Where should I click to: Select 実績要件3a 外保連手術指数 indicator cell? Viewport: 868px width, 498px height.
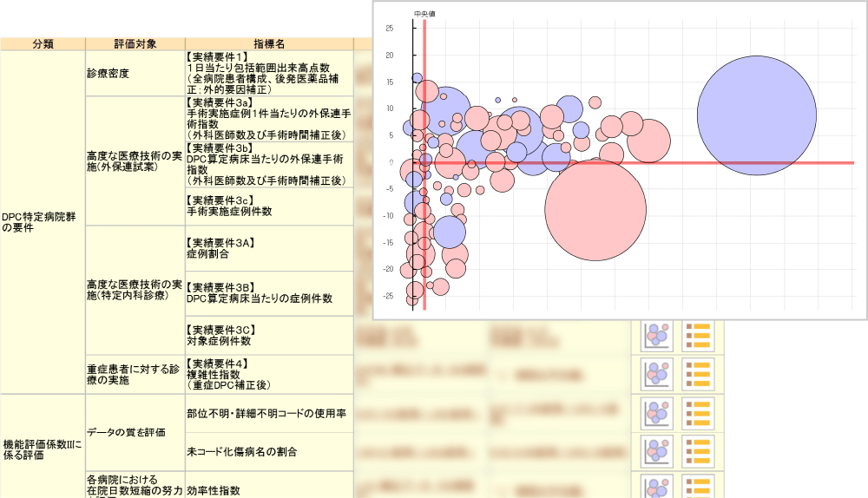pos(269,119)
